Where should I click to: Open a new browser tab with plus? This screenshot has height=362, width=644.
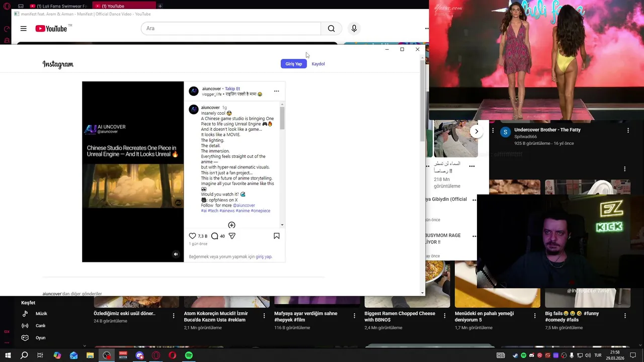160,6
